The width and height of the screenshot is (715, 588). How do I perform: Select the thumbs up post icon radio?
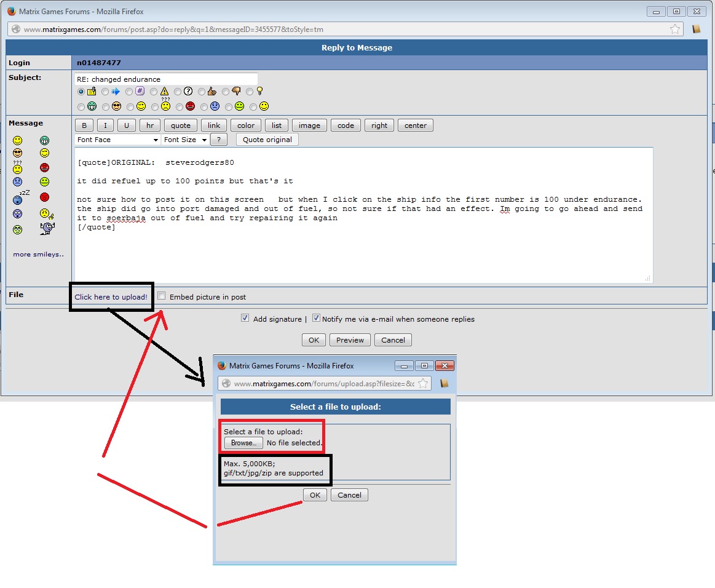(202, 92)
